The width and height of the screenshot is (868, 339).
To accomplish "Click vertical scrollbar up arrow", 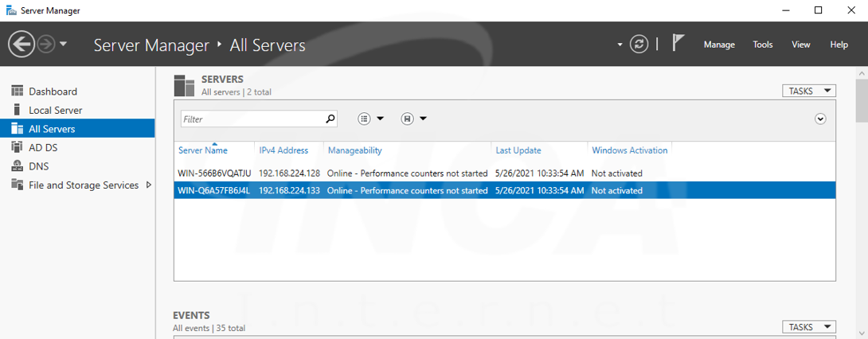I will point(862,73).
